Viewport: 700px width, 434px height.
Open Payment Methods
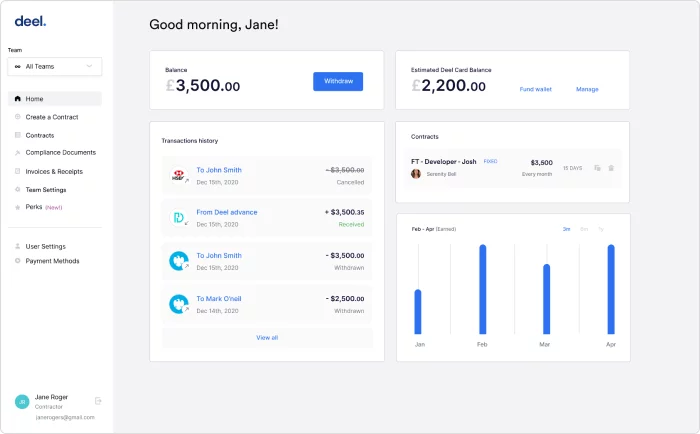52,261
